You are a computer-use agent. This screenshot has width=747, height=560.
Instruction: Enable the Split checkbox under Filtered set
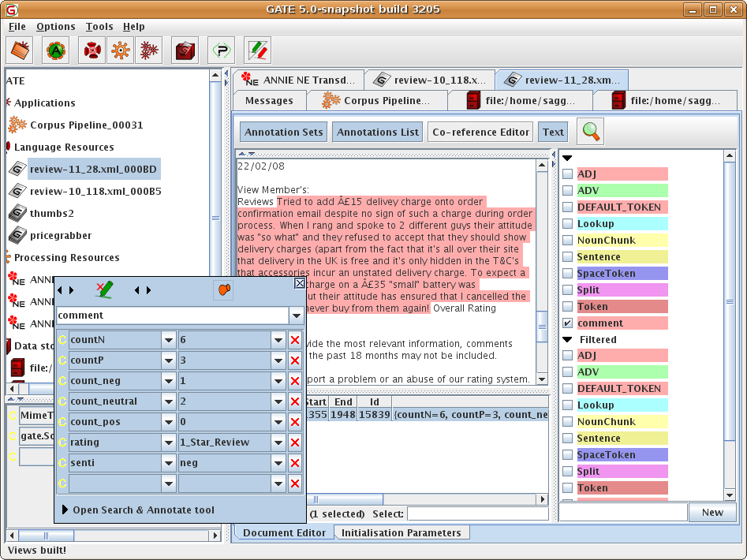click(x=567, y=472)
